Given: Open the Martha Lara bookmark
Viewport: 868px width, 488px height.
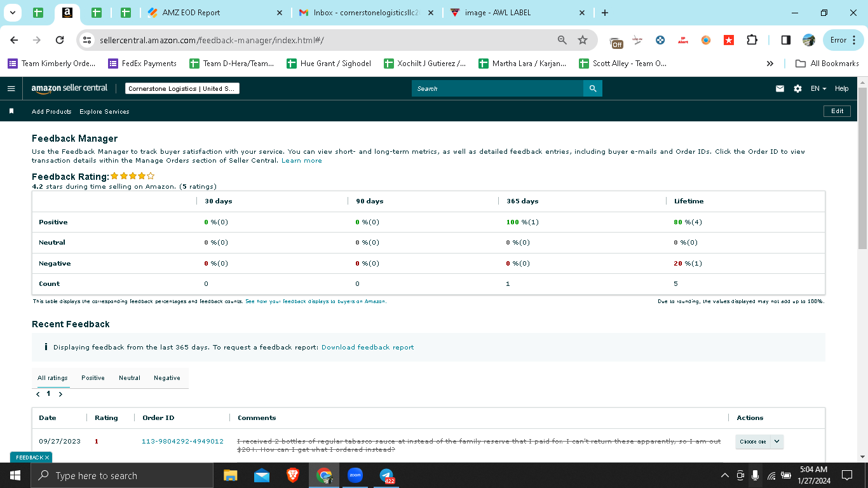Looking at the screenshot, I should [x=522, y=64].
